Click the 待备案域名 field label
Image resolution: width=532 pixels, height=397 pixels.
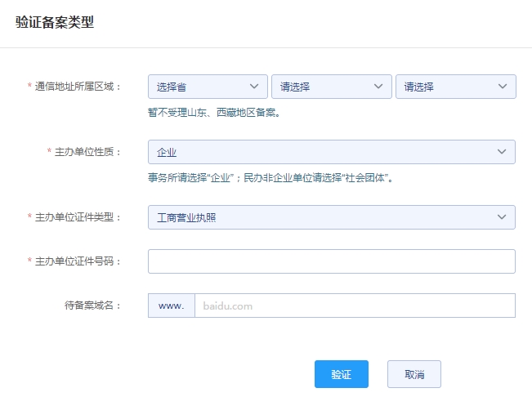click(92, 306)
